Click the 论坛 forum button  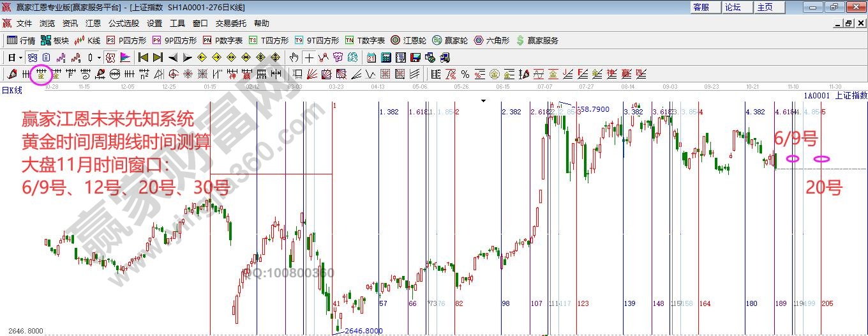733,7
